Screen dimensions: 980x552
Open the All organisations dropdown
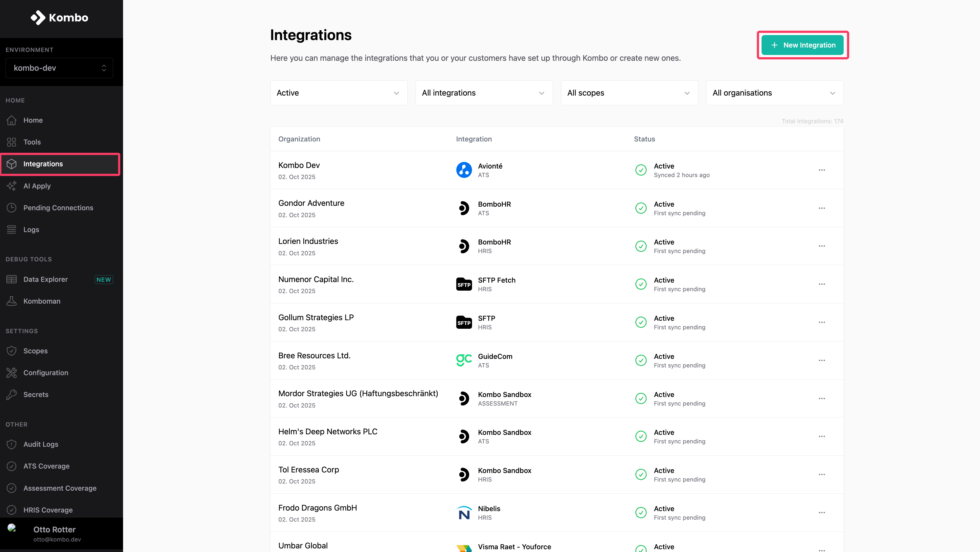point(774,93)
